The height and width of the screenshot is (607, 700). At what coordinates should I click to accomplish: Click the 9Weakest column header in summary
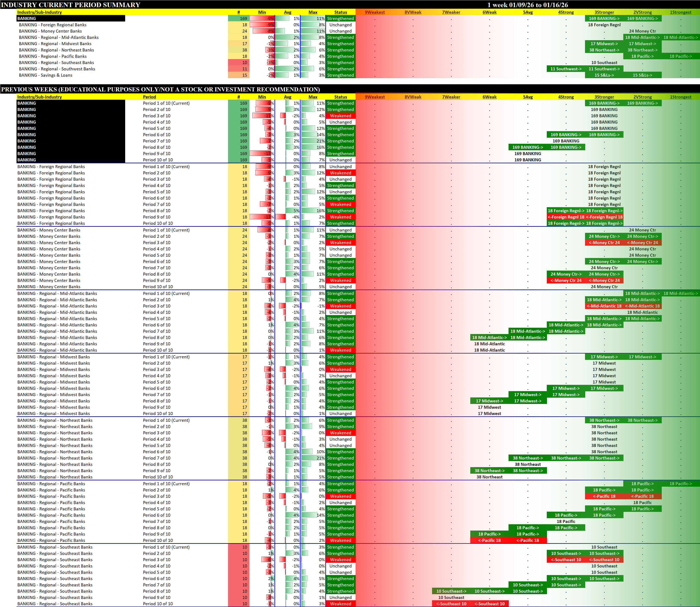tap(375, 12)
